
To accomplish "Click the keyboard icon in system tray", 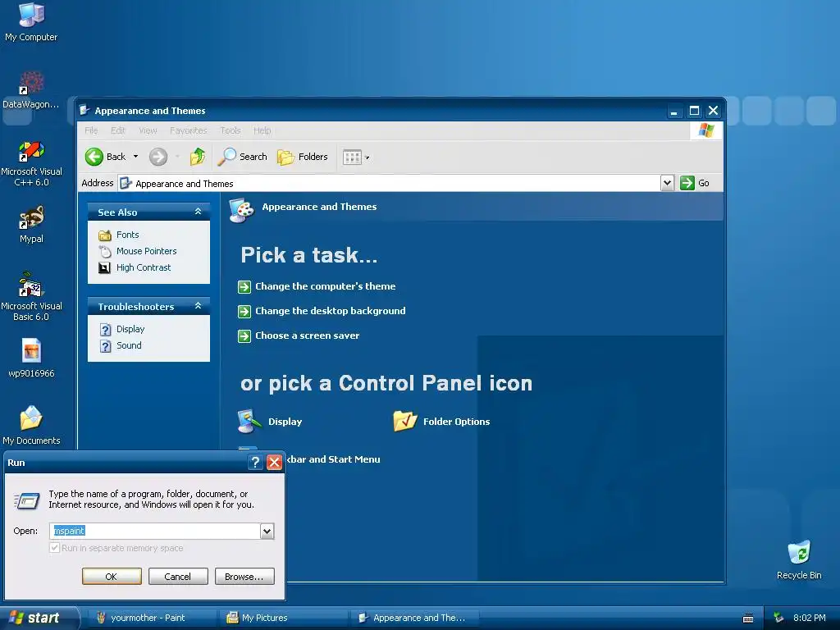I will [x=748, y=619].
